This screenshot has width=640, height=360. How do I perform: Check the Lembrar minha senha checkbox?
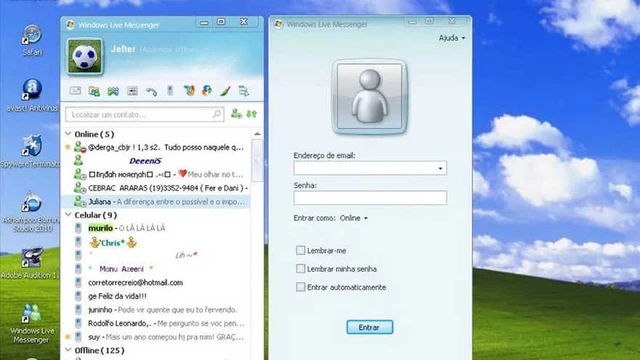coord(300,269)
